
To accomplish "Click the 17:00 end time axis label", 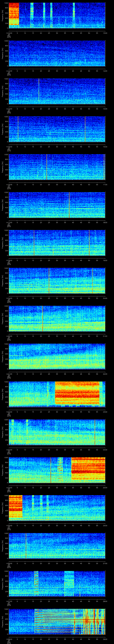I will (x=105, y=184).
